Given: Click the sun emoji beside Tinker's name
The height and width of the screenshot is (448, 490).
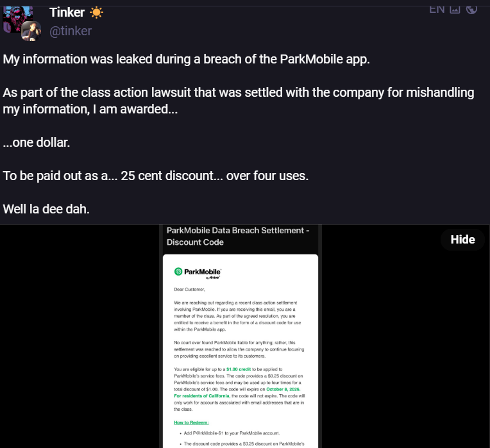Looking at the screenshot, I should [x=96, y=12].
